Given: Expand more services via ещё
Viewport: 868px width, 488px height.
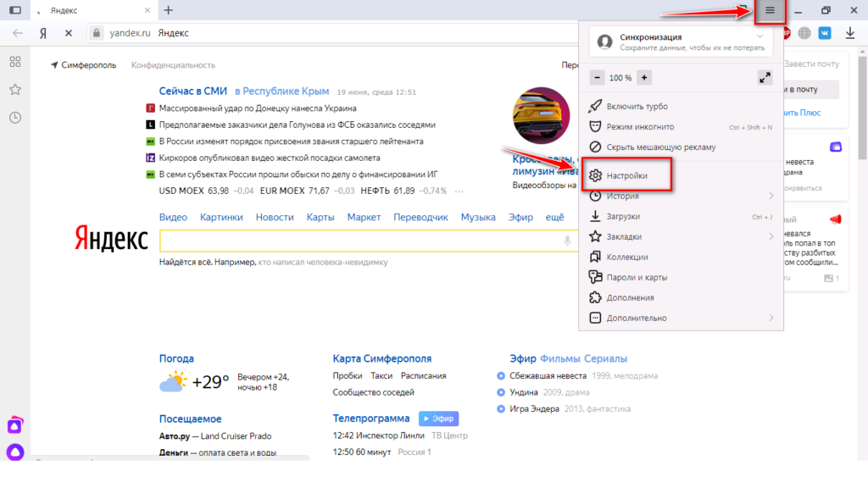Looking at the screenshot, I should [554, 218].
